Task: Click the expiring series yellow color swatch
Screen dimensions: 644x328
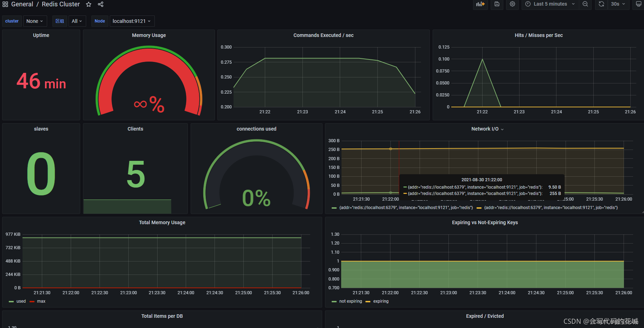Action: click(x=368, y=302)
